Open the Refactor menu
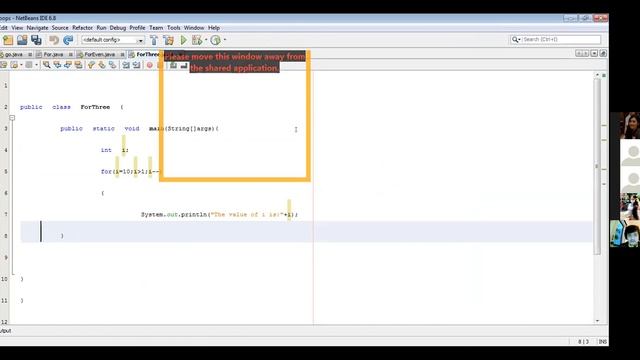Viewport: 640px width, 360px height. point(82,28)
